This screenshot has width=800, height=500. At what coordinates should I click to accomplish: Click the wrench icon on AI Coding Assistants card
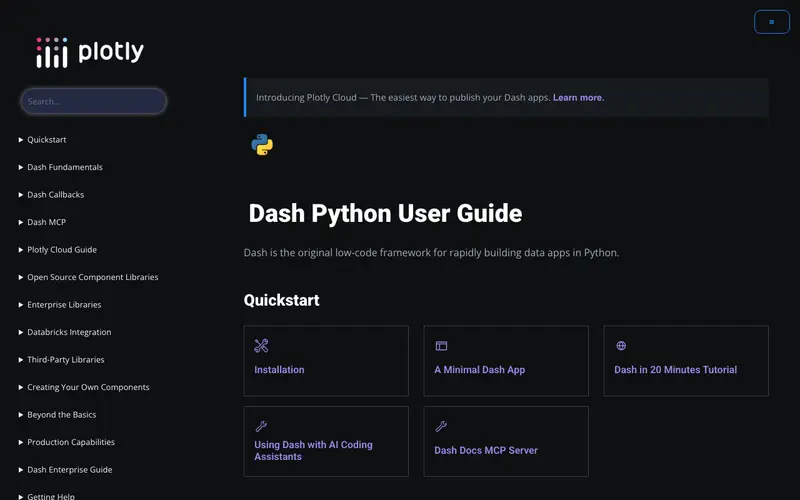click(261, 426)
